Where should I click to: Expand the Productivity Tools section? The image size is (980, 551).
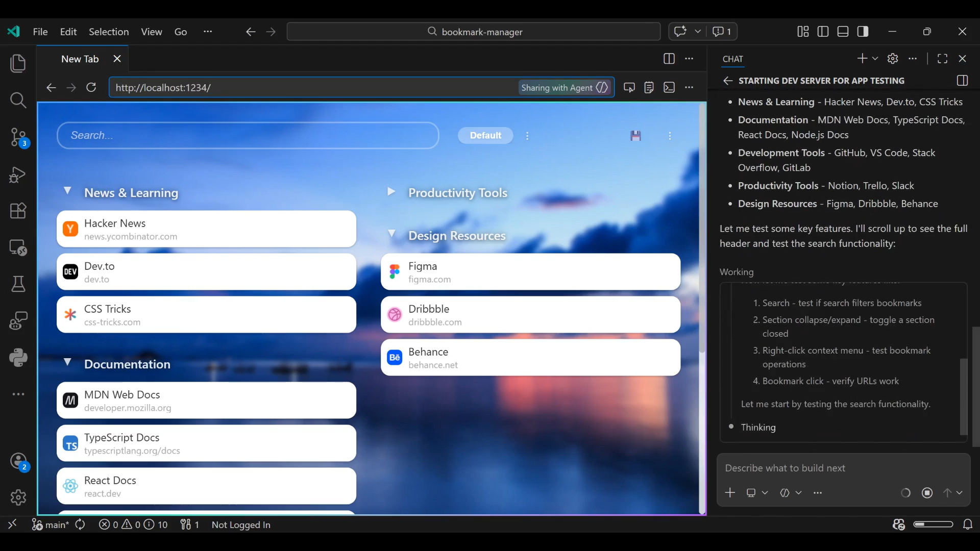point(391,192)
